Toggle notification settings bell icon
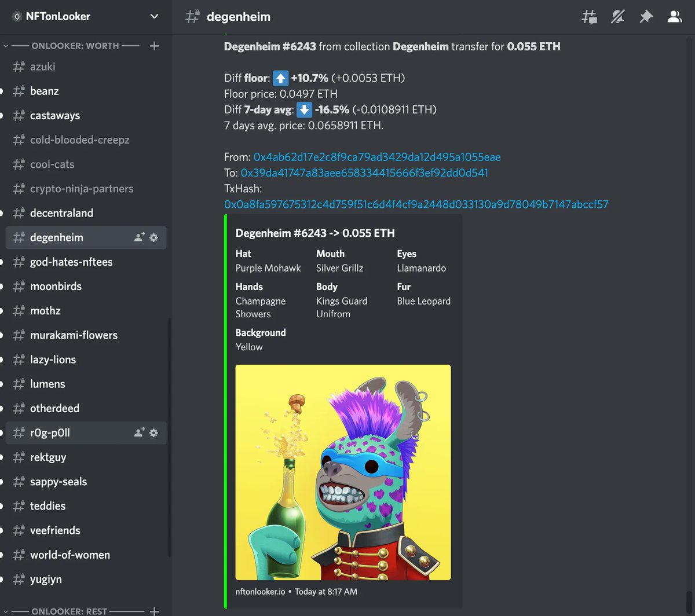The image size is (695, 616). coord(617,17)
